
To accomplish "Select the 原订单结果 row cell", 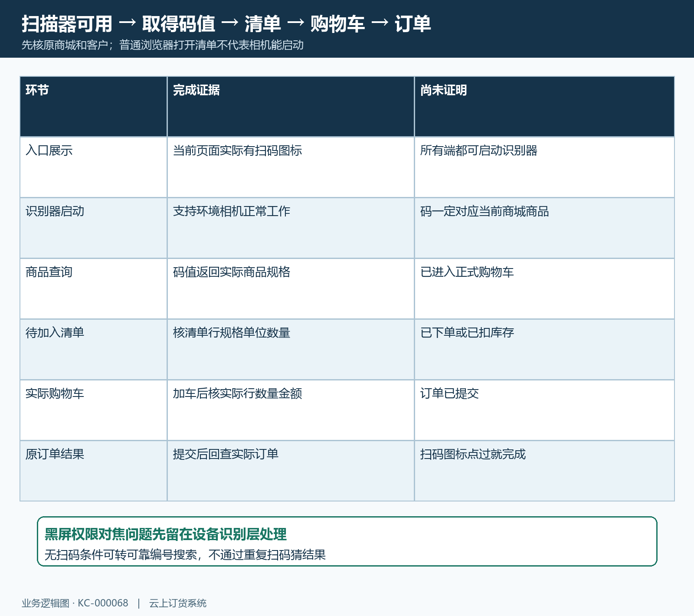I will pyautogui.click(x=93, y=471).
